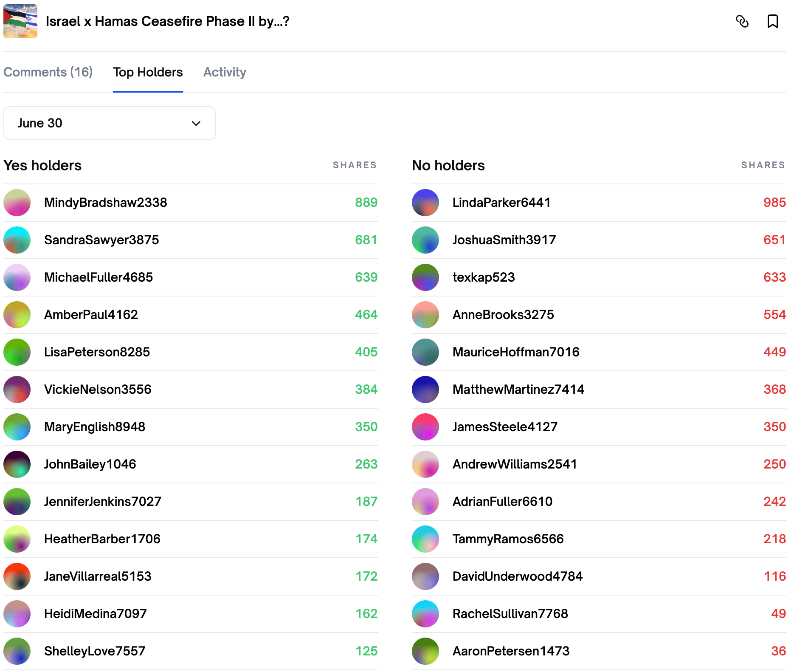
Task: Click JaneVillarreal5153's red avatar
Action: (17, 576)
